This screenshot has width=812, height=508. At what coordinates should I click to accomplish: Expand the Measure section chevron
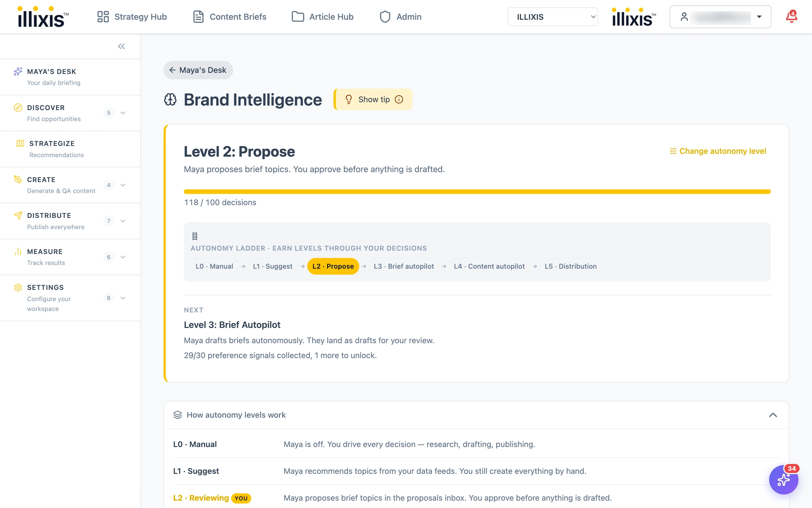[x=123, y=257]
